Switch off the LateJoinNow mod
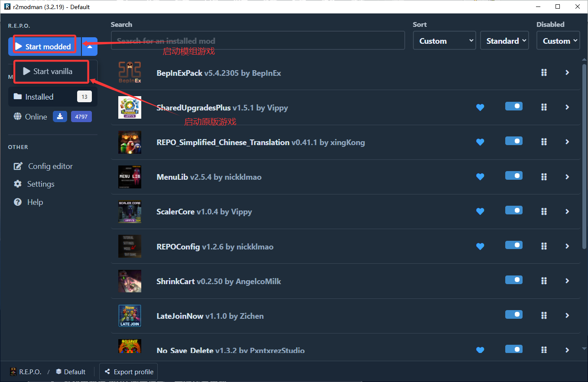 [x=513, y=315]
